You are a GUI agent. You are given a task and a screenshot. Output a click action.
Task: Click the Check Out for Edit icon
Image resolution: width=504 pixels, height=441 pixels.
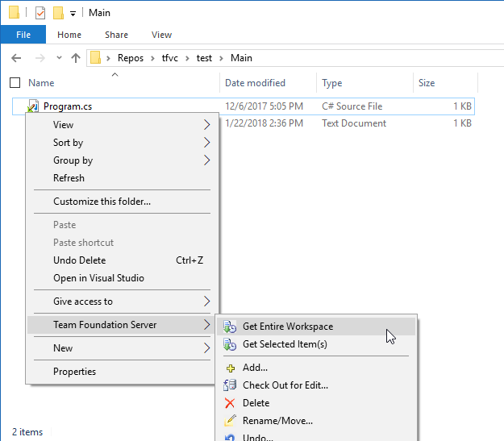pyautogui.click(x=230, y=385)
